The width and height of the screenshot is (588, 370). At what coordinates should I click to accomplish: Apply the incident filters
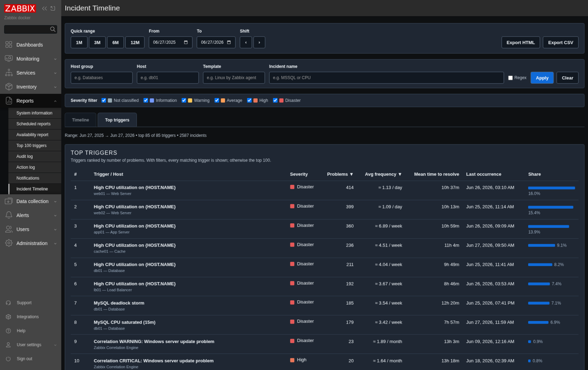tap(542, 78)
